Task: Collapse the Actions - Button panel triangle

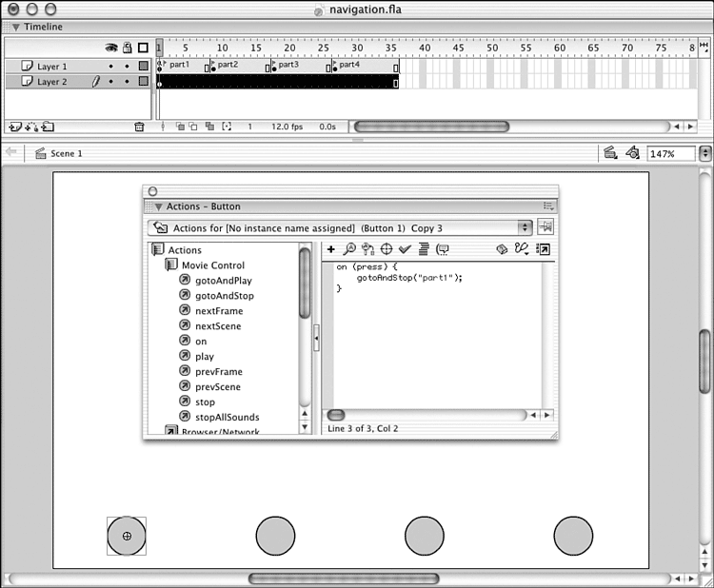Action: (158, 207)
